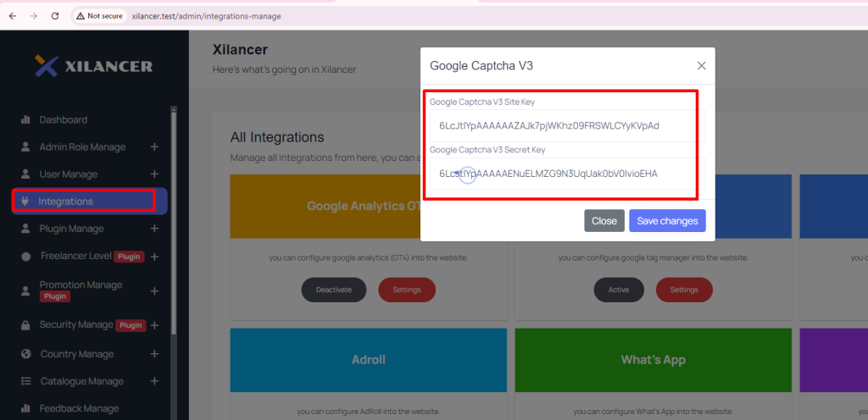The image size is (868, 420).
Task: Click the Google Captcha V3 Secret Key label
Action: pyautogui.click(x=487, y=149)
